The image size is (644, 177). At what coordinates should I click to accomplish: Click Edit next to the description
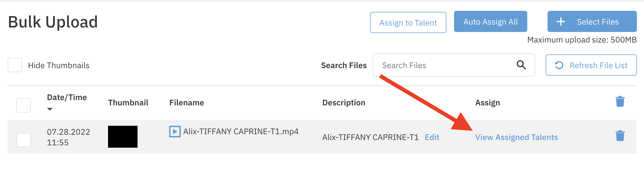click(x=432, y=137)
